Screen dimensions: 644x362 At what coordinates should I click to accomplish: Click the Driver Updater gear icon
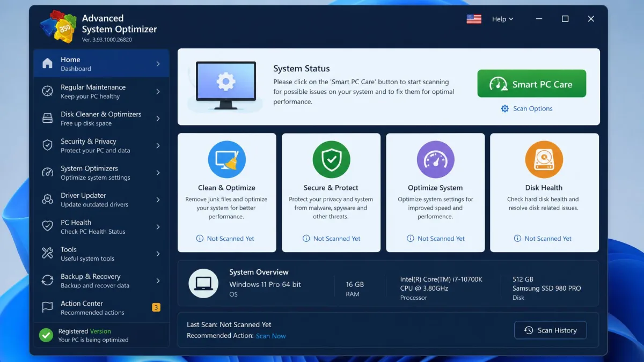(x=48, y=200)
